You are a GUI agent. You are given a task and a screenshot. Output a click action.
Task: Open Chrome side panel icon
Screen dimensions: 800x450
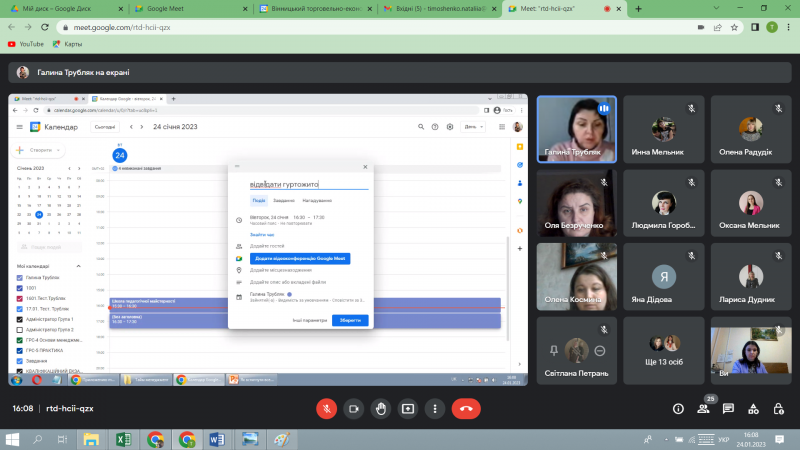point(755,27)
